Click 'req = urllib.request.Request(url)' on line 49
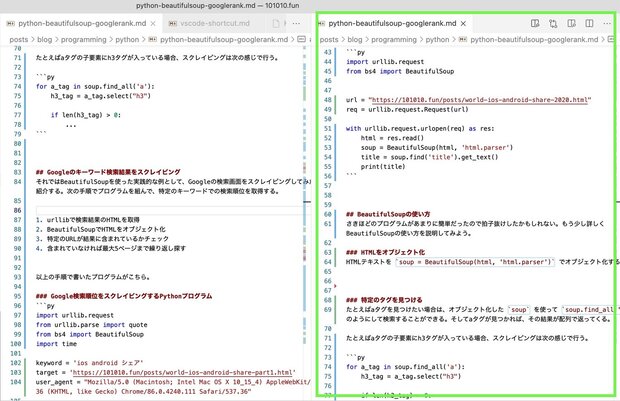 (x=407, y=110)
